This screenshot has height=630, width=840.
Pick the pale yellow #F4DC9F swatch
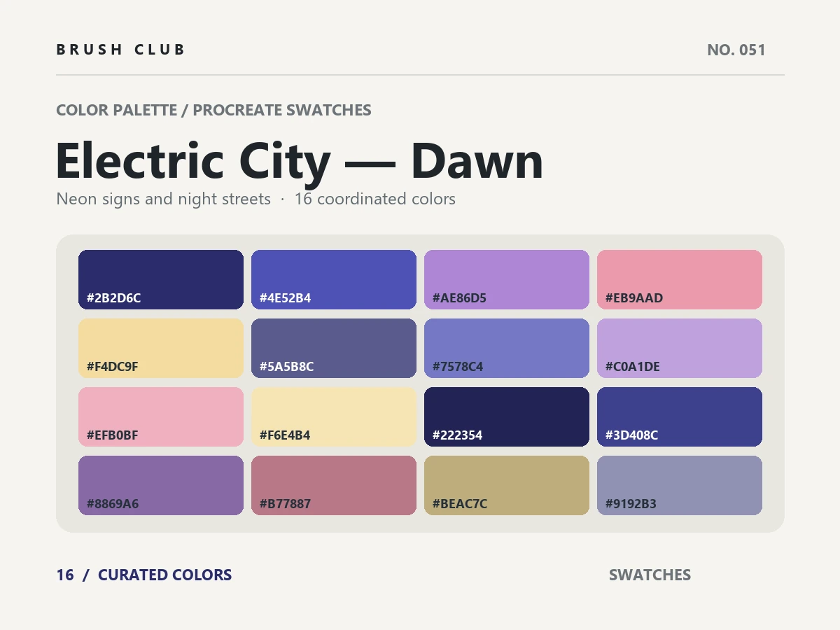161,349
